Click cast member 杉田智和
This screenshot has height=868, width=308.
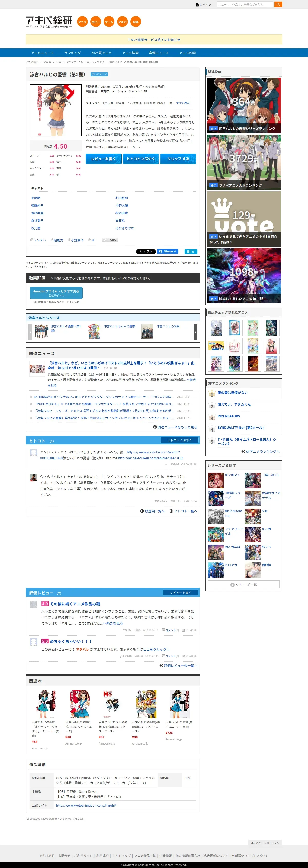click(122, 198)
